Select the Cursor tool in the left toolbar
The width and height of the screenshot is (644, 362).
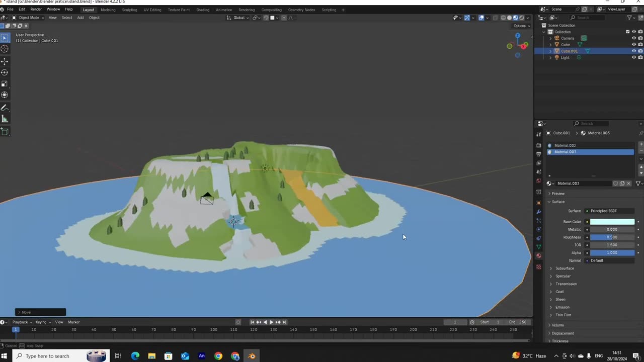(x=5, y=49)
